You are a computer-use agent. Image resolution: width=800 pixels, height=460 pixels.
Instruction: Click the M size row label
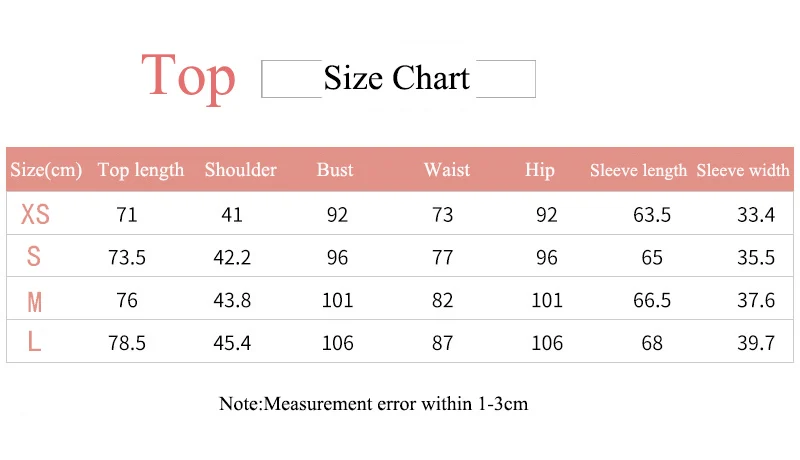coord(34,302)
